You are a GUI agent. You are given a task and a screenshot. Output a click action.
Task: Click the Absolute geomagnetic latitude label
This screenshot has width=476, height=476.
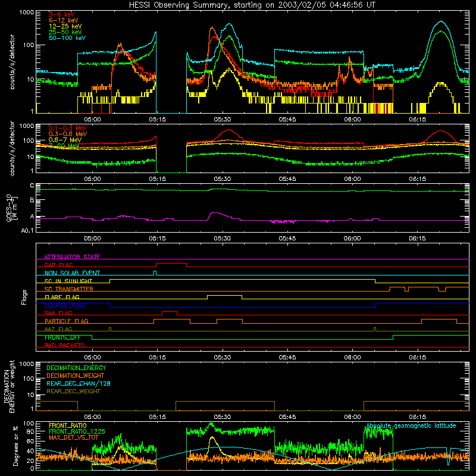pyautogui.click(x=411, y=425)
